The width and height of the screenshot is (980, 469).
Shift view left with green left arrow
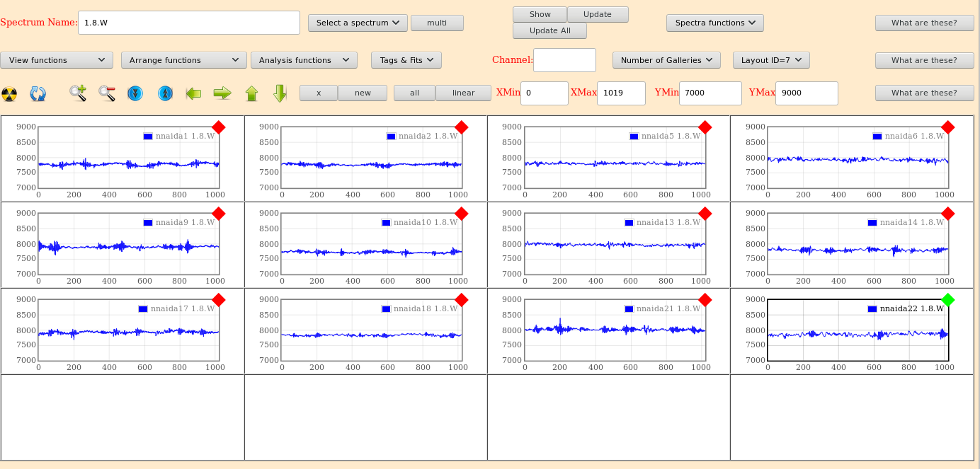[193, 93]
